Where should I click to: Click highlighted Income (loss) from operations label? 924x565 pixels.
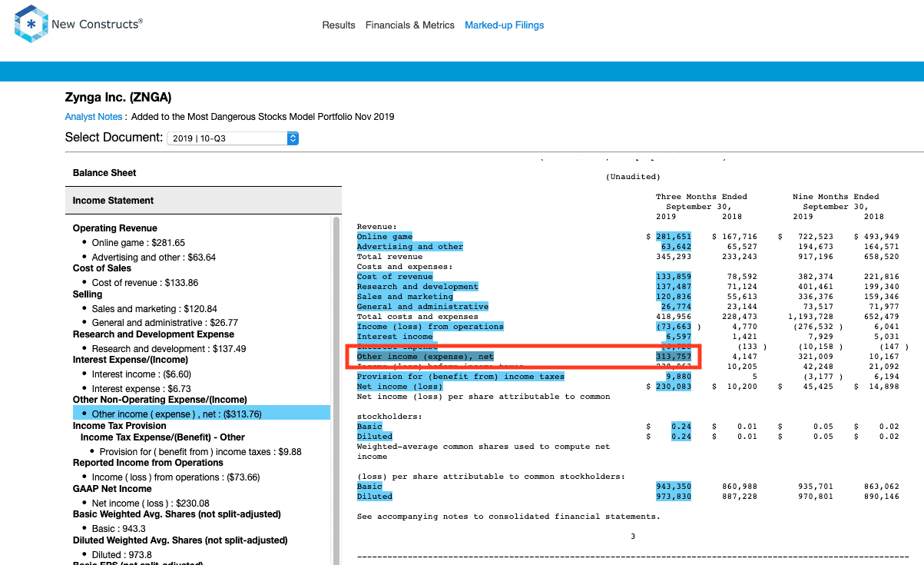coord(431,327)
